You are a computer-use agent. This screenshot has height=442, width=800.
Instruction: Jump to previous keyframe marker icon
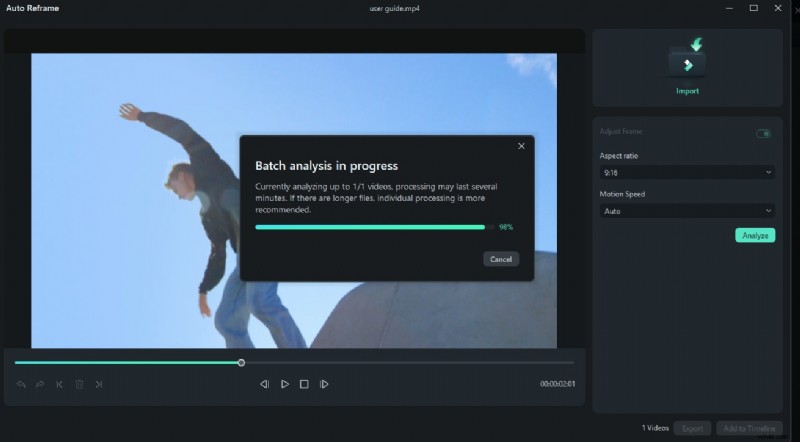59,384
